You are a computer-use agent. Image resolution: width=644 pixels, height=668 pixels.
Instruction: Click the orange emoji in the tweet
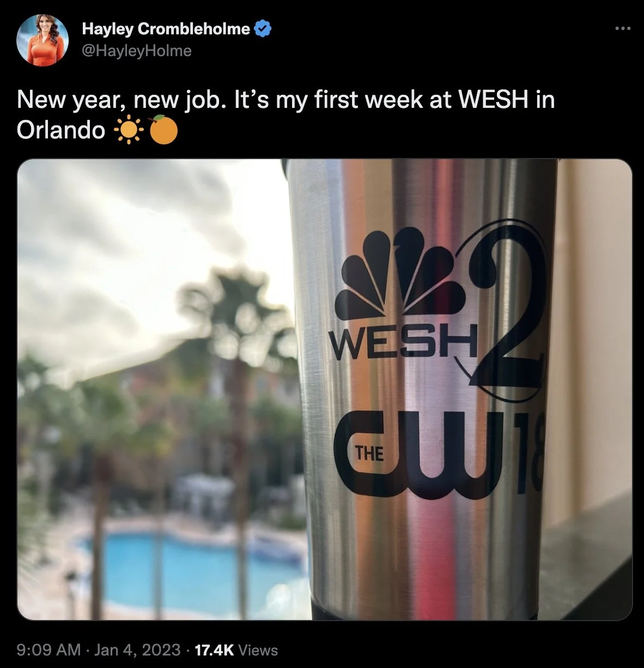pyautogui.click(x=163, y=130)
